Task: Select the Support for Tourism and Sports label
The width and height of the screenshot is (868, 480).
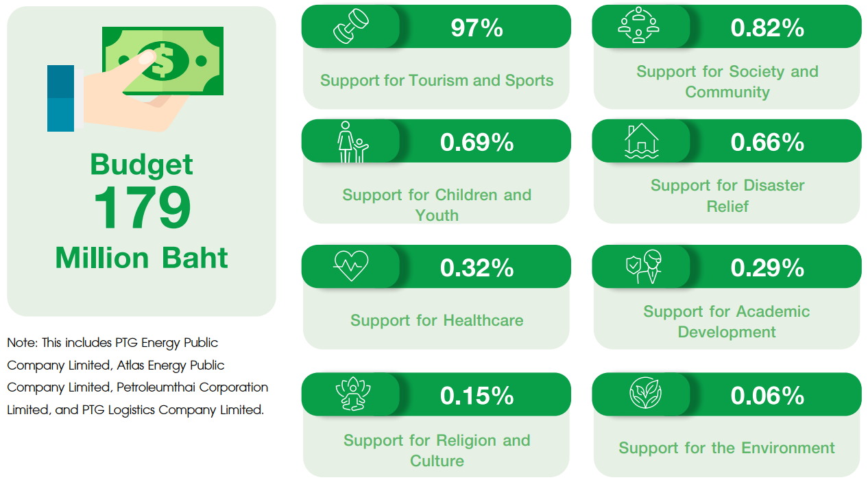Action: [x=437, y=80]
